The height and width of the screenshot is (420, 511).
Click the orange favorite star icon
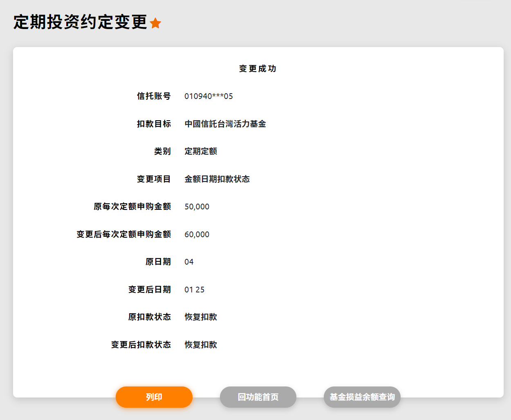155,23
